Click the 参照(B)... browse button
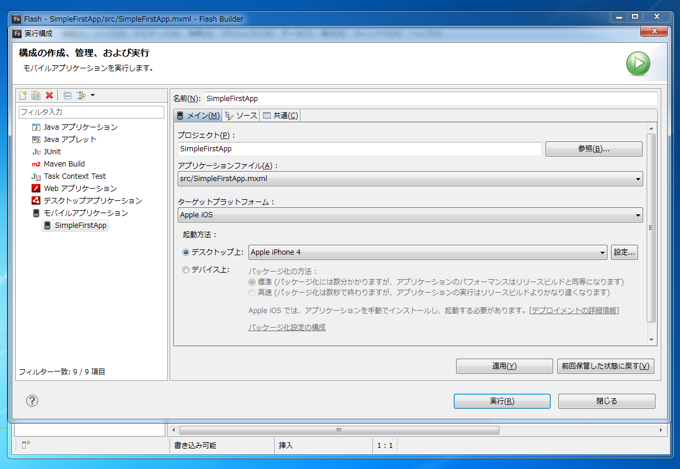 [x=594, y=149]
